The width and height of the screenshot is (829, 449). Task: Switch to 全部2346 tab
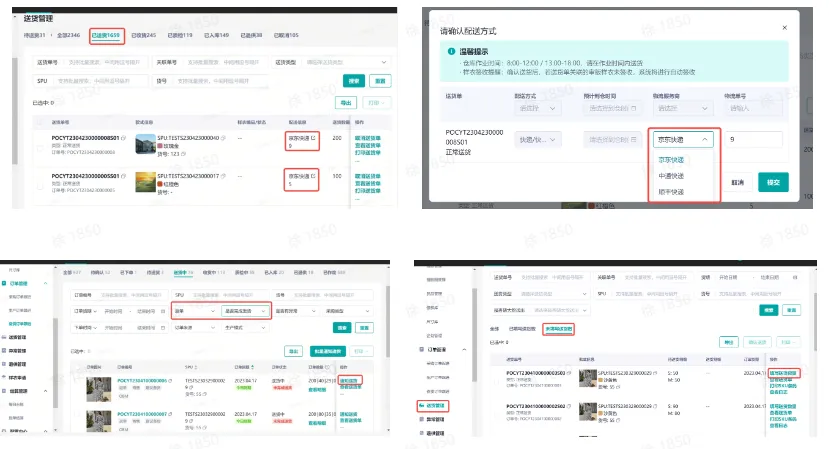tap(69, 35)
